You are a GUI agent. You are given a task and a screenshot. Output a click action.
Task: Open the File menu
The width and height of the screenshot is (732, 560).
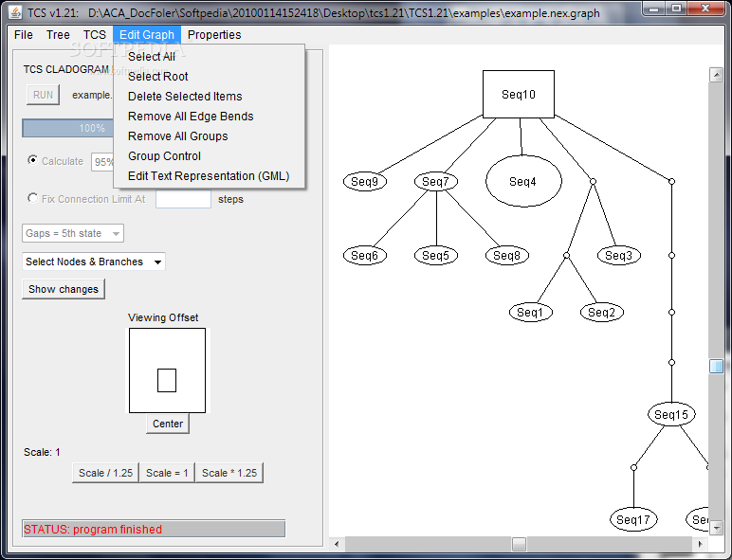pyautogui.click(x=24, y=35)
